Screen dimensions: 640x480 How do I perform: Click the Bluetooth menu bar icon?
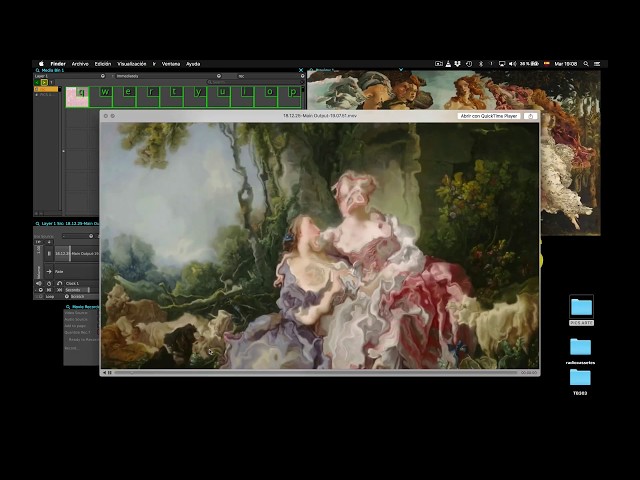480,64
